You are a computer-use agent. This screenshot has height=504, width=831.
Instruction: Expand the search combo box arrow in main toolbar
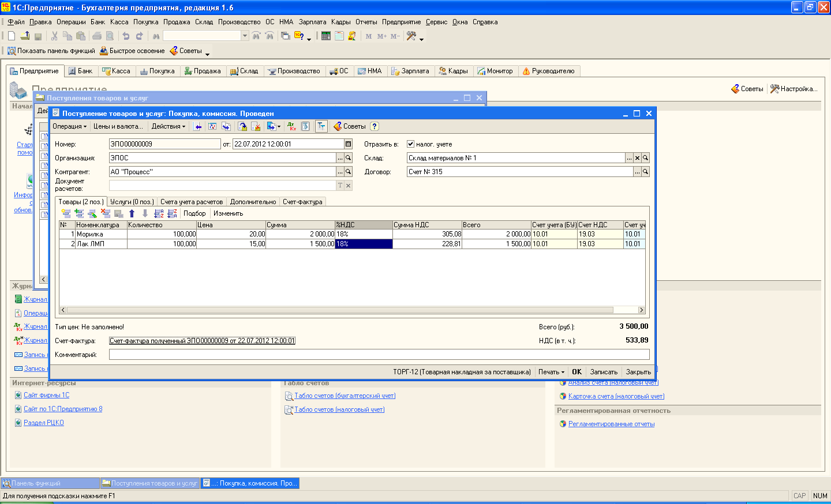click(x=245, y=36)
